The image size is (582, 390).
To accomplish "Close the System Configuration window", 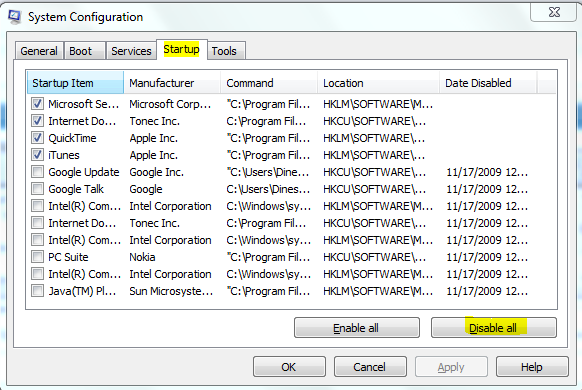I will click(554, 12).
